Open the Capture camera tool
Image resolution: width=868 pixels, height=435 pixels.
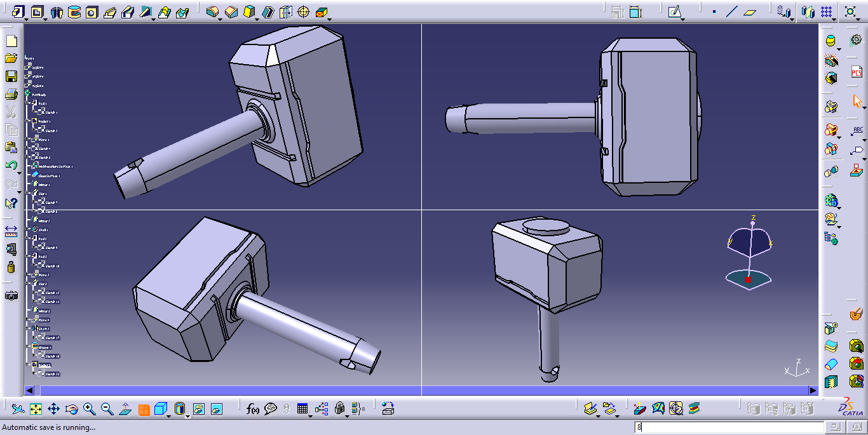(11, 295)
